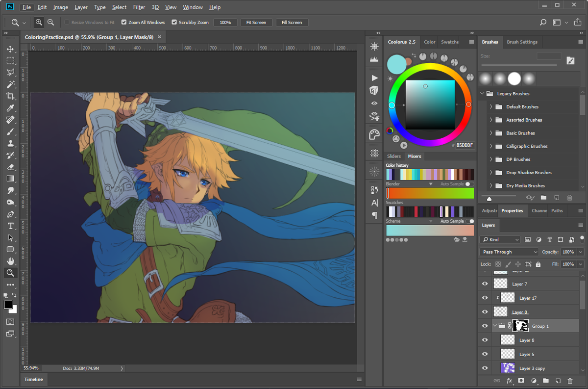Select the Horizontal Type tool
The height and width of the screenshot is (389, 588).
(10, 226)
